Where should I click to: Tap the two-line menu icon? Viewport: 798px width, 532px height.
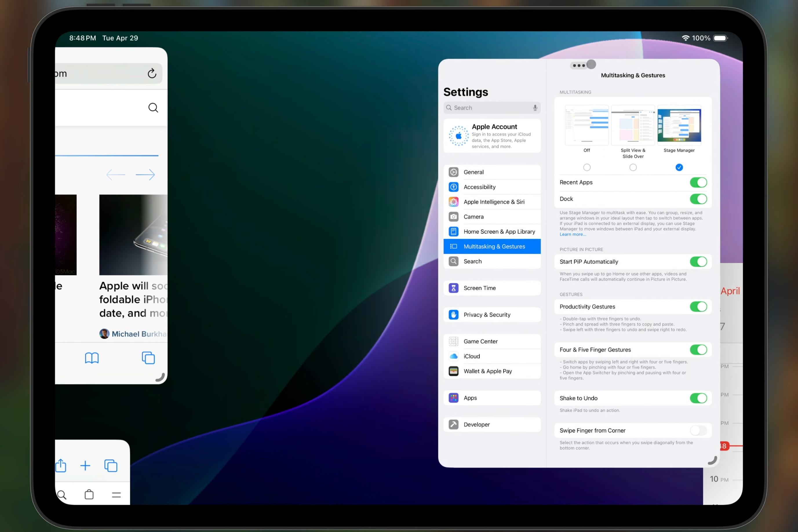(116, 495)
